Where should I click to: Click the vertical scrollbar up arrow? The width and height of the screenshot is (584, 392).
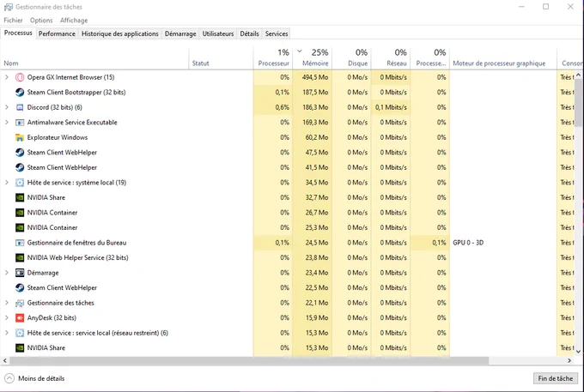tap(578, 75)
